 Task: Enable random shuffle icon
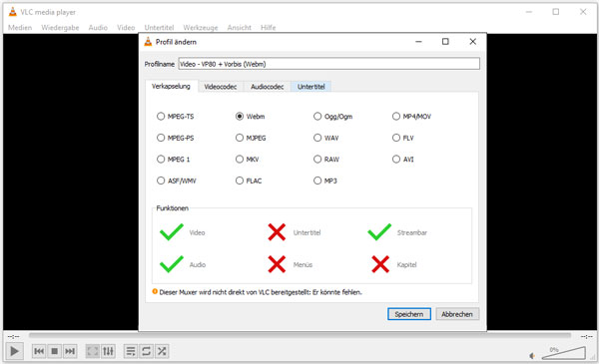click(x=162, y=351)
